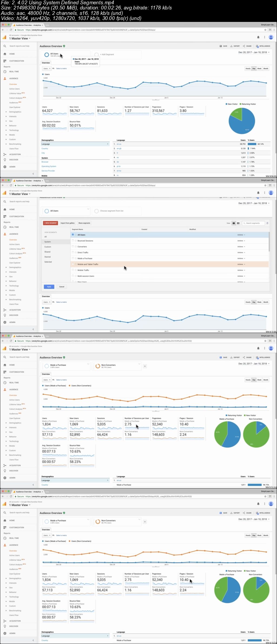This screenshot has height=644, width=277.
Task: Select Hourly granularity in top frame
Action: coord(248,69)
